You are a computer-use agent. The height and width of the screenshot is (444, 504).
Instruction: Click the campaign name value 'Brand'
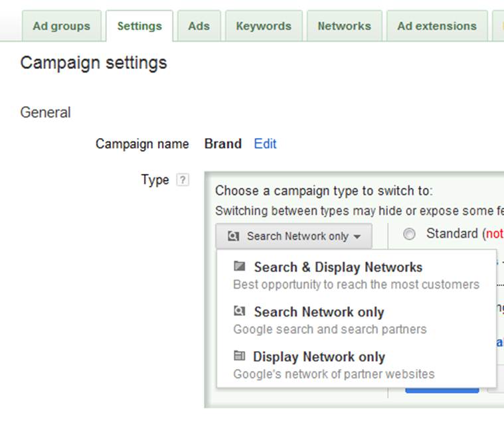(x=223, y=143)
